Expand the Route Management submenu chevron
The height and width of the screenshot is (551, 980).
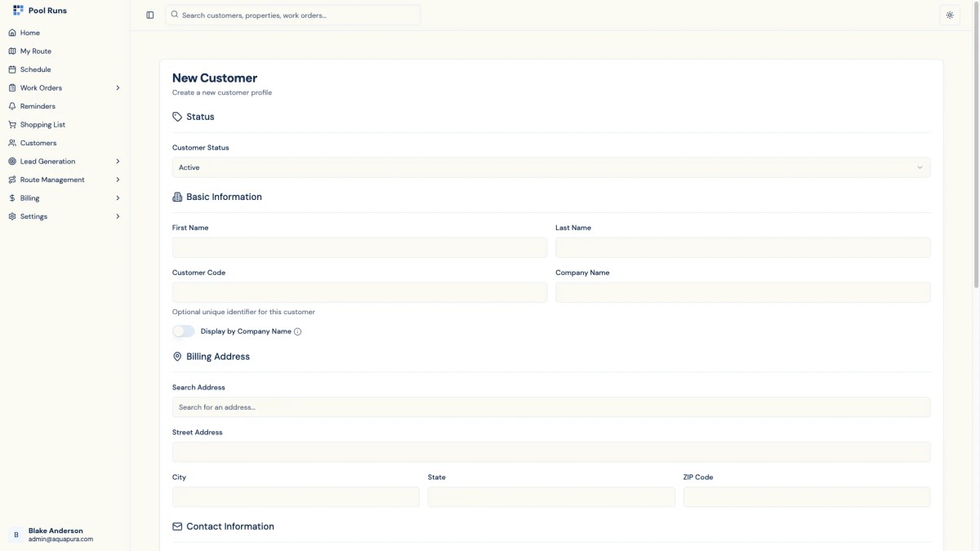(x=118, y=180)
